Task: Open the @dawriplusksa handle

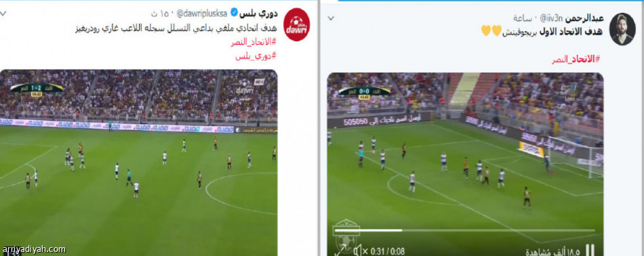Action: pyautogui.click(x=202, y=14)
